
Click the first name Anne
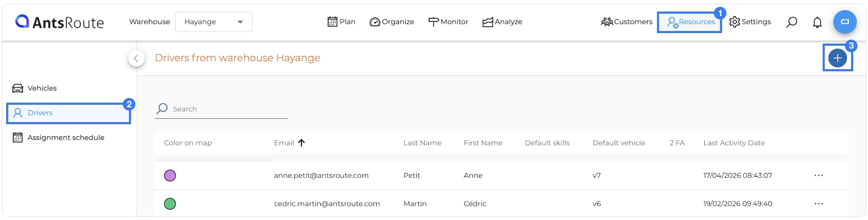[473, 175]
